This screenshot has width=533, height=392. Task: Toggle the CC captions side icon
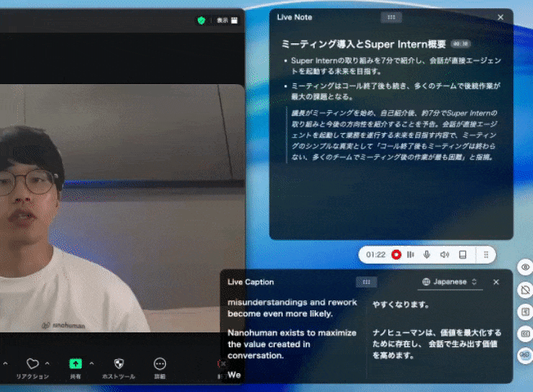[x=526, y=333]
